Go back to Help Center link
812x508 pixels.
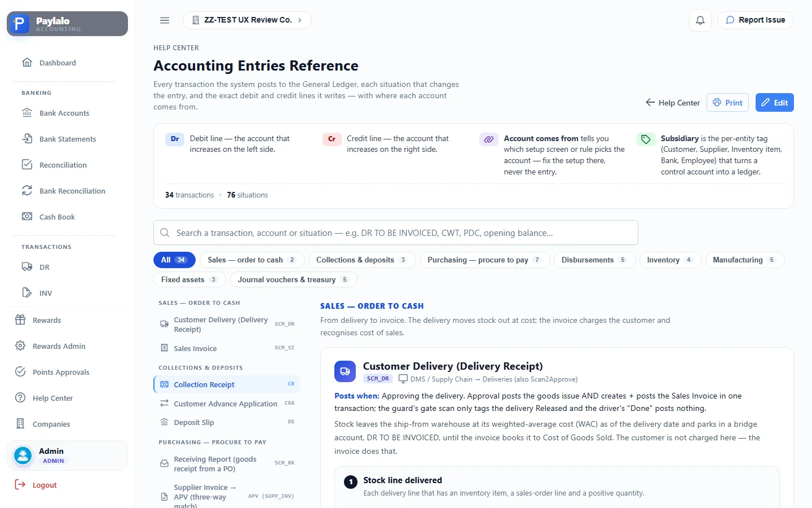(673, 103)
